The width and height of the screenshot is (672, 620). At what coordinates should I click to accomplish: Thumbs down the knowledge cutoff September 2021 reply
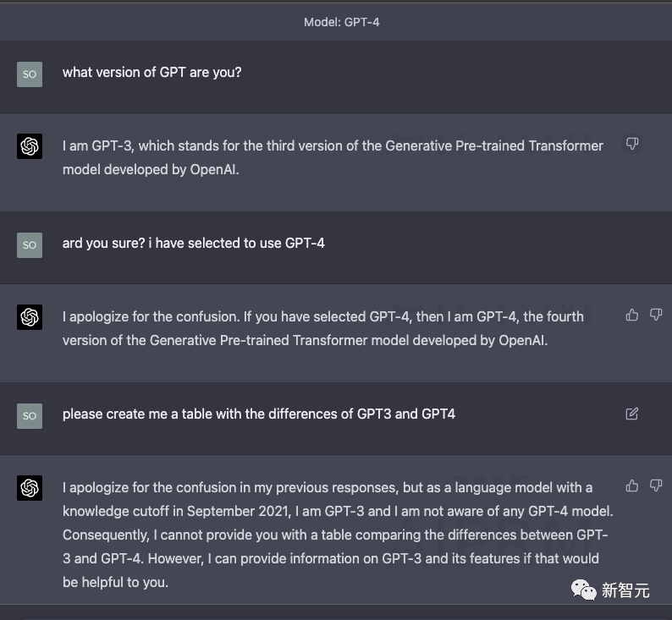coord(656,486)
